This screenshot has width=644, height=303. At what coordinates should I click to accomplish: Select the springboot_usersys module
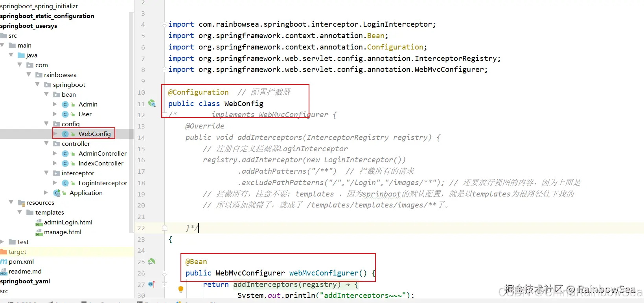coord(29,26)
